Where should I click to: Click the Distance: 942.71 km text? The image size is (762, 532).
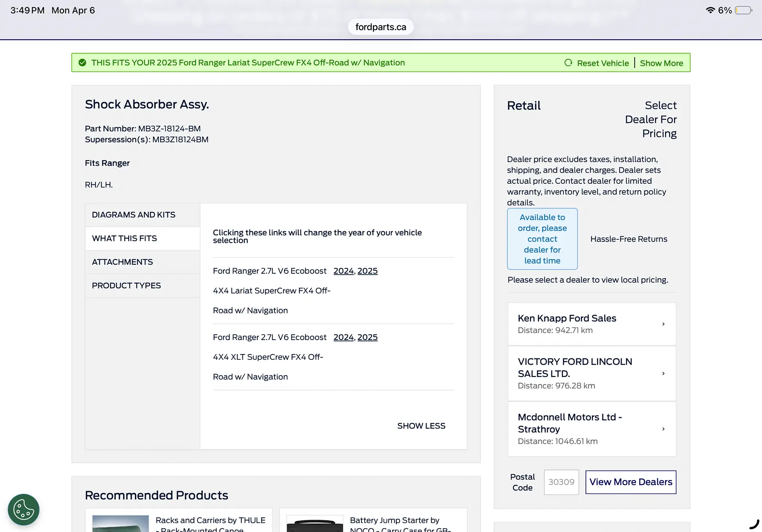(x=555, y=330)
